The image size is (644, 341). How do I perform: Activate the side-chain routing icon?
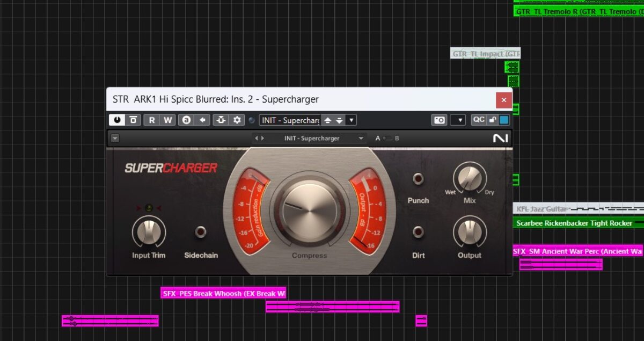[221, 120]
